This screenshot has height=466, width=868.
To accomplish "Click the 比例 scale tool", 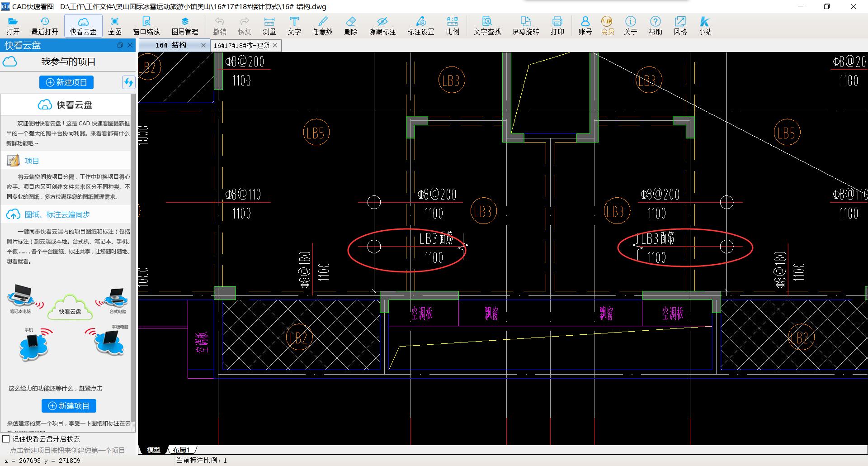I will (x=453, y=26).
